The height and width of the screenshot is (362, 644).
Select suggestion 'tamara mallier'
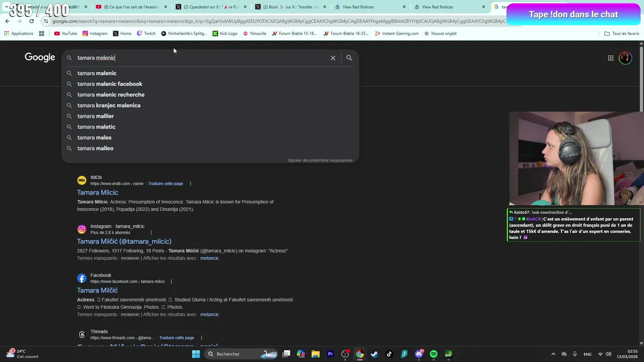click(210, 116)
